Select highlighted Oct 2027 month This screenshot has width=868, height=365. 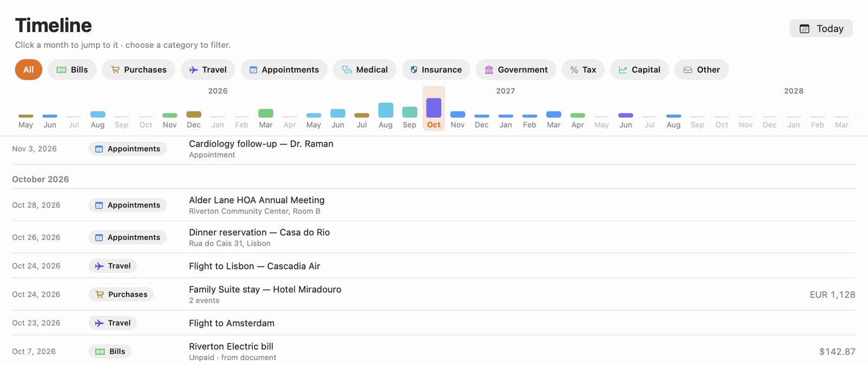pyautogui.click(x=434, y=109)
